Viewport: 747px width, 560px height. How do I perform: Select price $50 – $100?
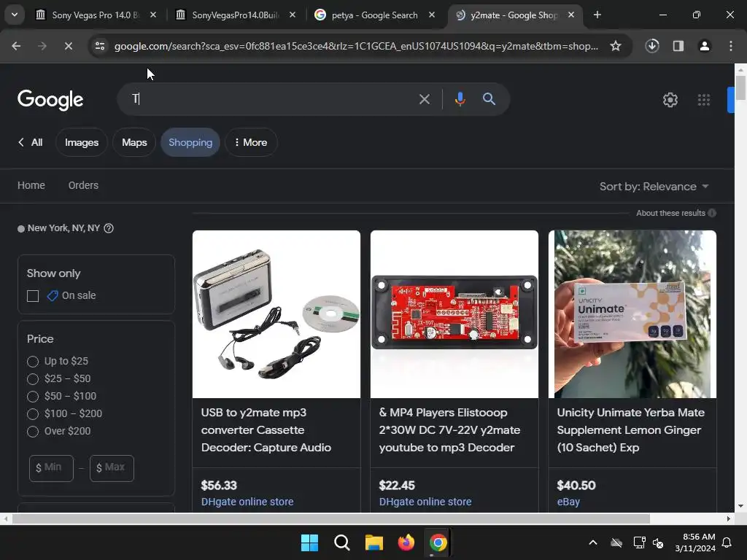click(x=33, y=396)
